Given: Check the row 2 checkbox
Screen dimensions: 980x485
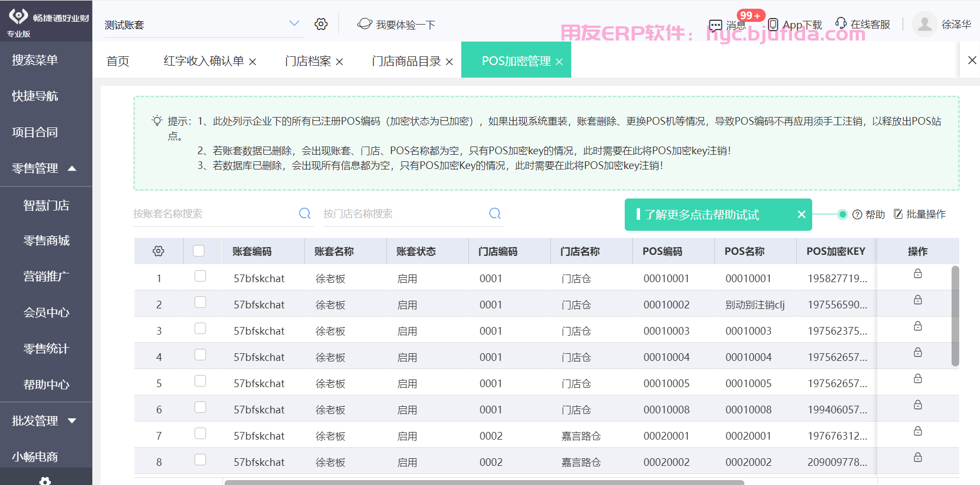Looking at the screenshot, I should [200, 302].
